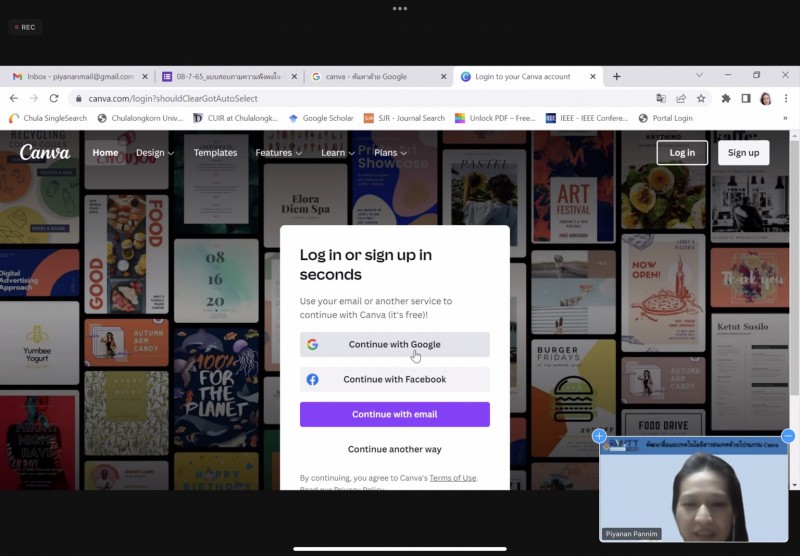Show more bookmarks overflow chevron
Screen dimensions: 800x556
tap(785, 118)
